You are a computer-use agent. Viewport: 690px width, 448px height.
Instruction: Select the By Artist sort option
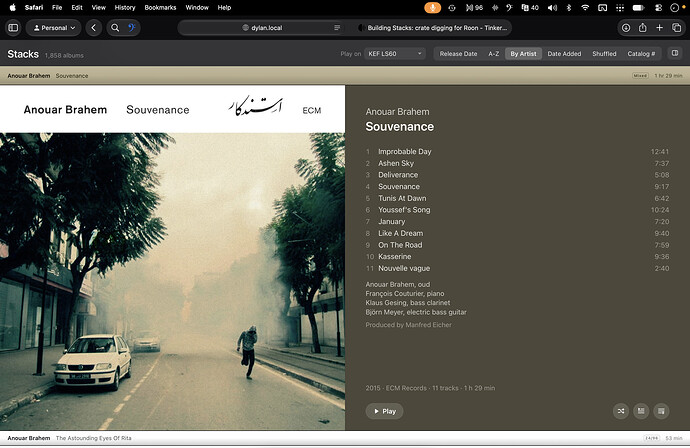pyautogui.click(x=523, y=54)
